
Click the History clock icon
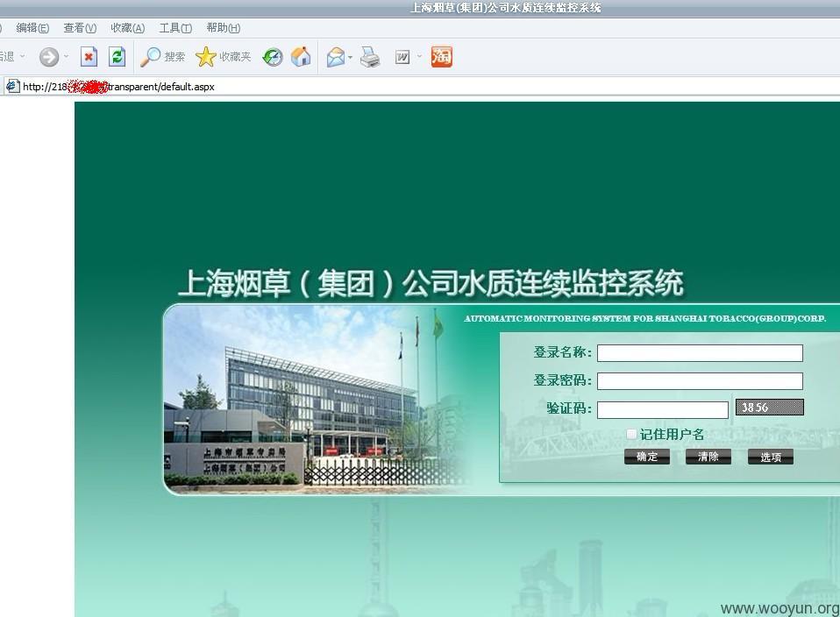[x=273, y=57]
